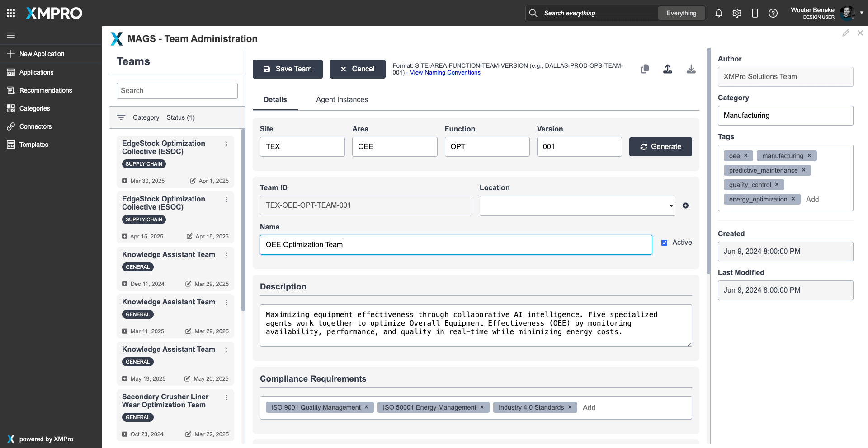Open the notifications bell
868x448 pixels.
(x=718, y=14)
